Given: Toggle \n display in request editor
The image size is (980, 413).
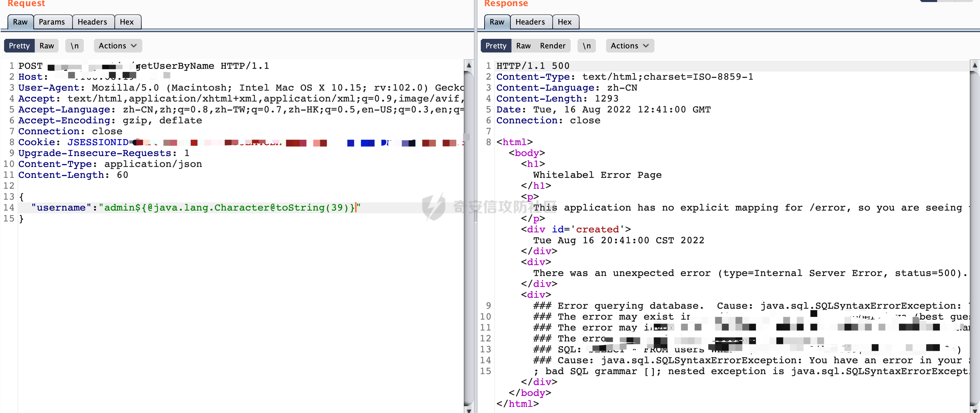Looking at the screenshot, I should tap(75, 46).
